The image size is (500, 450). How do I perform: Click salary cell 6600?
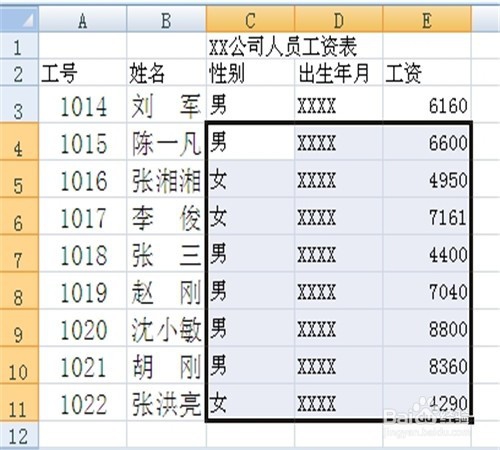(x=427, y=141)
